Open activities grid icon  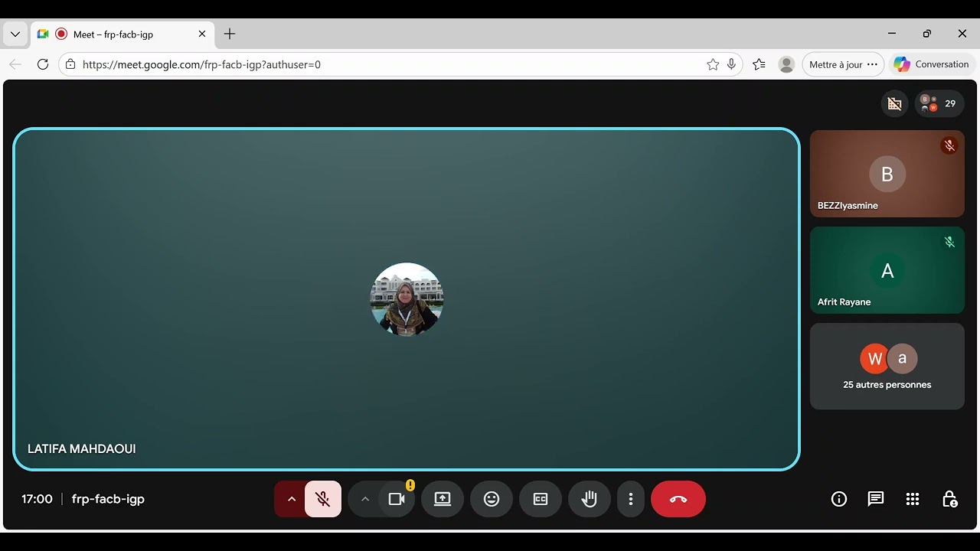click(913, 499)
